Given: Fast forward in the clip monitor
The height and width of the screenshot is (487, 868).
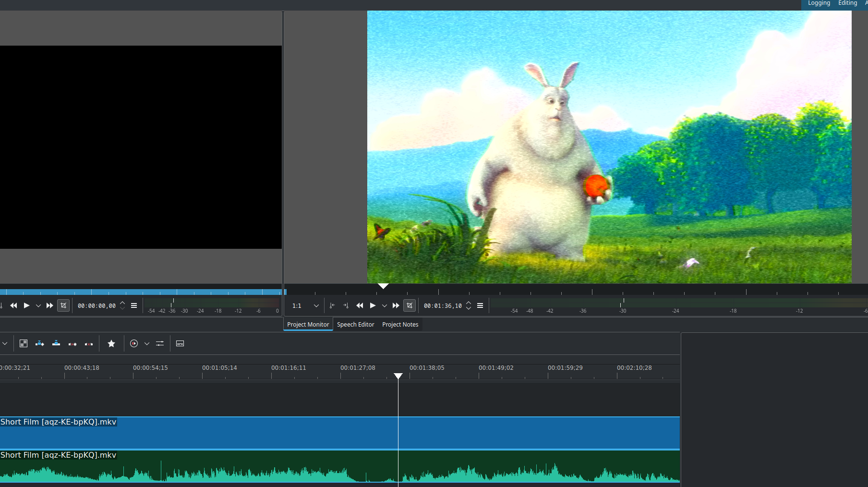Looking at the screenshot, I should [49, 305].
